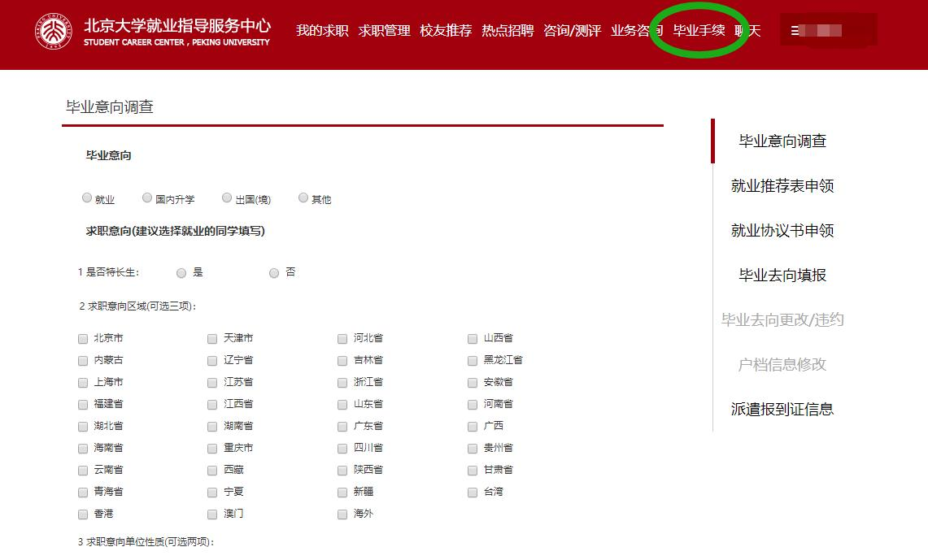Click the Peking University logo emblem
928x560 pixels.
53,31
